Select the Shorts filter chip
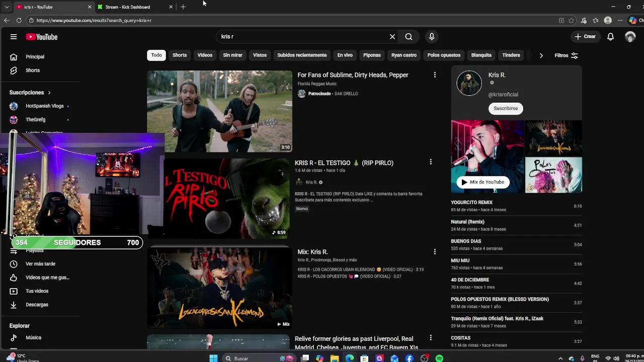Viewport: 644px width, 362px height. point(180,55)
